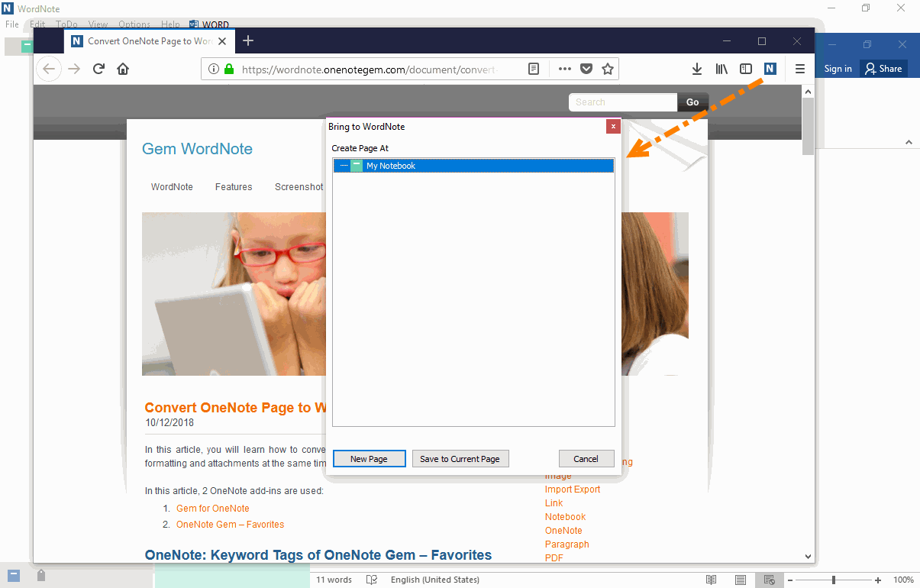Open the OneNote category link

pos(563,531)
